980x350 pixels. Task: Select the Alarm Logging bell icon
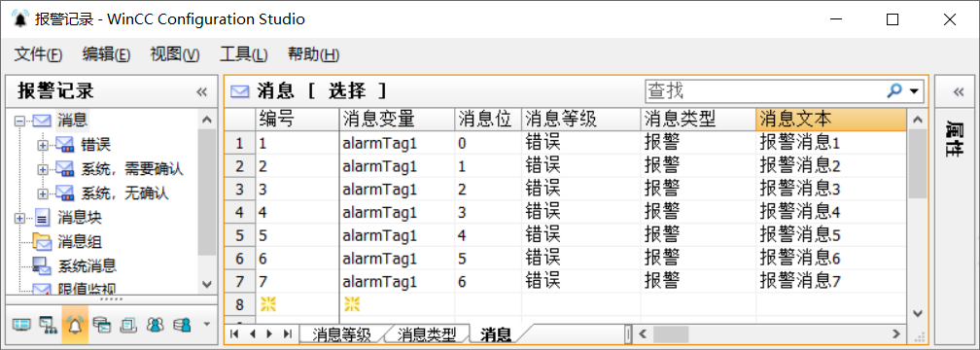click(75, 325)
